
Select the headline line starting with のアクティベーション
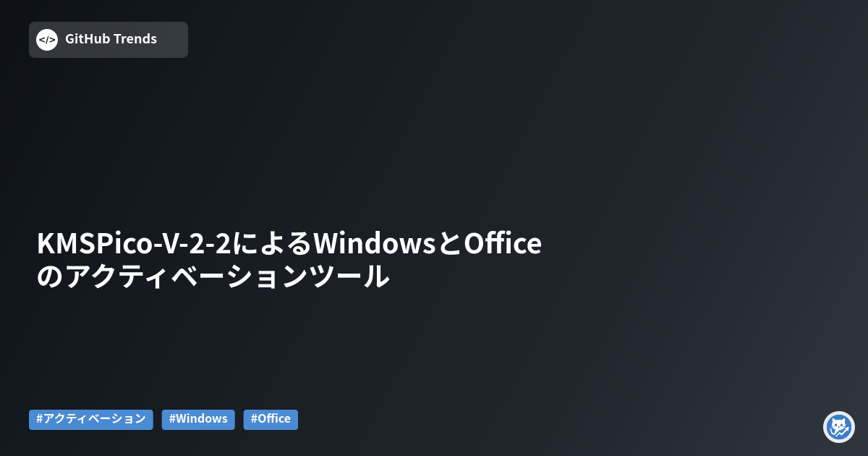click(213, 277)
